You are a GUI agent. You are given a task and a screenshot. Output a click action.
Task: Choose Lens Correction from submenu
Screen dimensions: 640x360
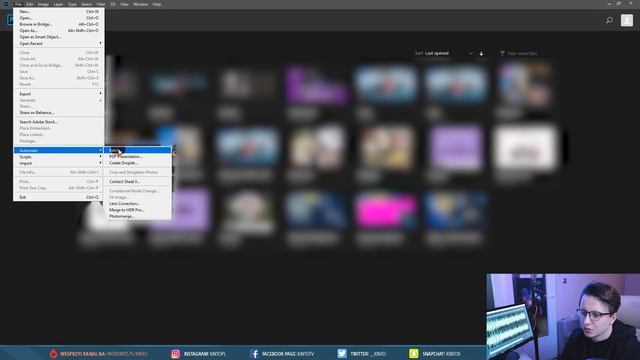[x=138, y=204]
